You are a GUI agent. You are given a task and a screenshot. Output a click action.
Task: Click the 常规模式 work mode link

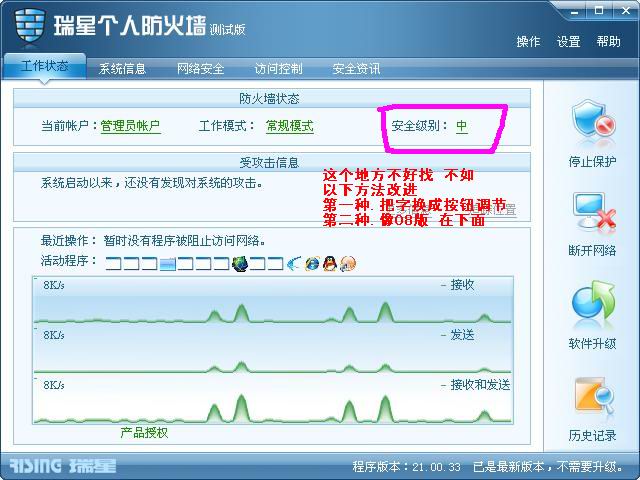point(290,126)
